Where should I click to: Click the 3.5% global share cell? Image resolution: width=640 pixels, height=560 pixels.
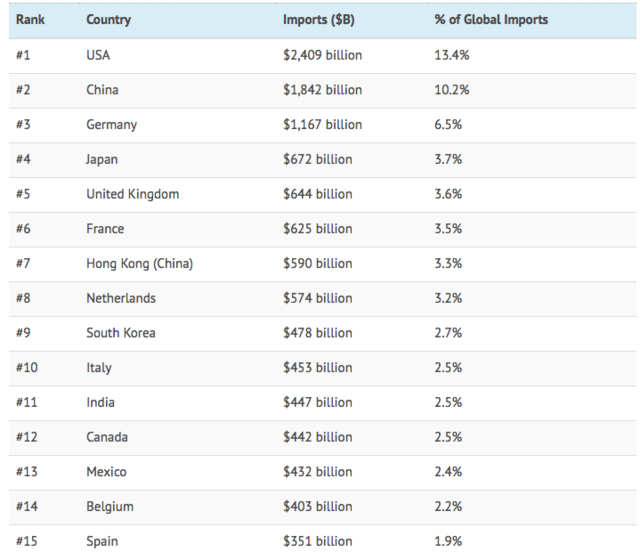point(448,229)
